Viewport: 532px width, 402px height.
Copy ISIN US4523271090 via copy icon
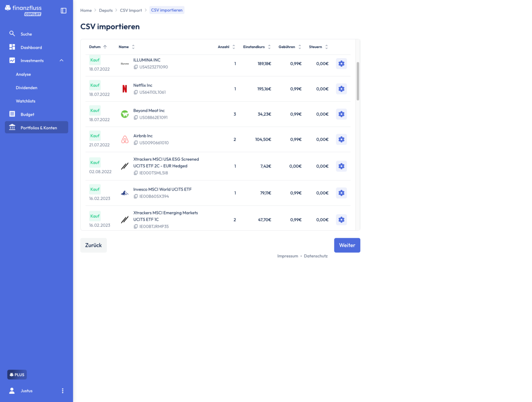136,67
